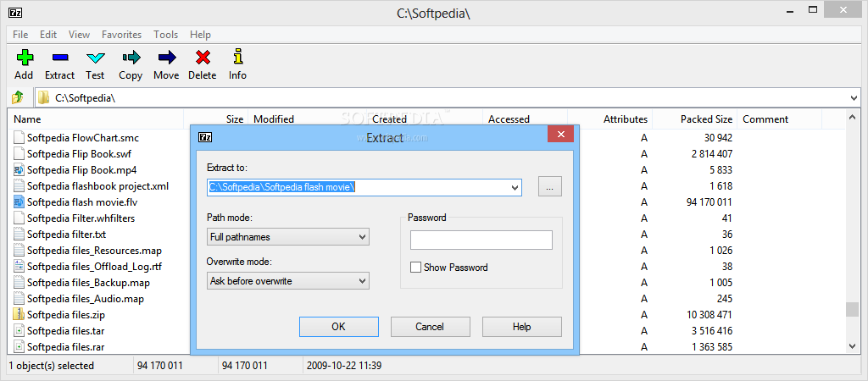Open the Help menu
868x381 pixels.
coord(200,34)
